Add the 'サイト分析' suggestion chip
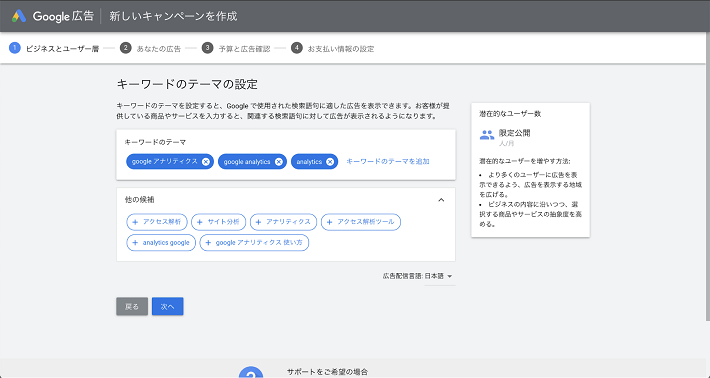The image size is (710, 378). point(219,222)
